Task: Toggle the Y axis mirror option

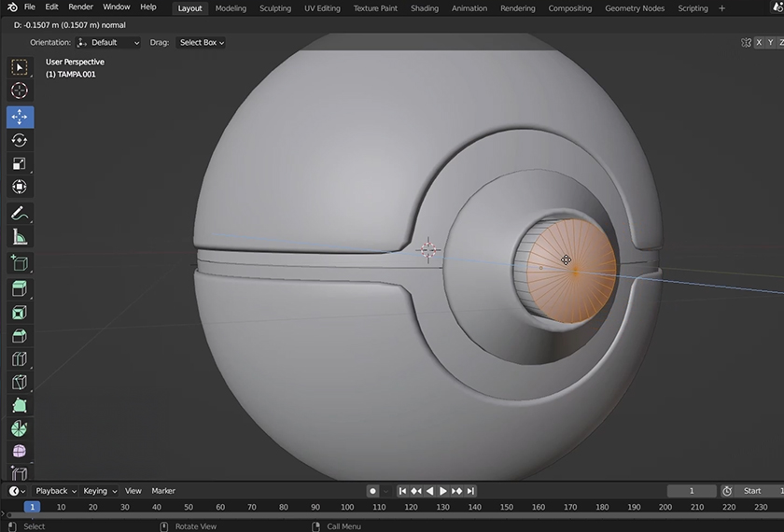Action: (770, 42)
